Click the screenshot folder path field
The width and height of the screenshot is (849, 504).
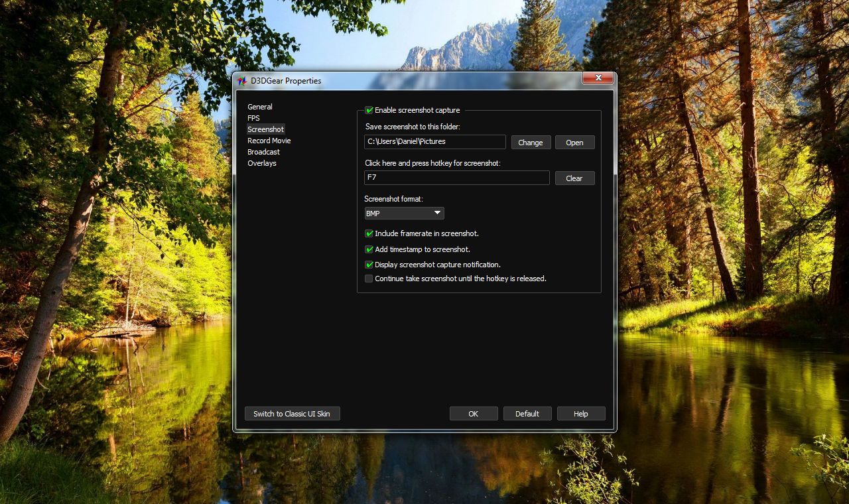point(435,142)
